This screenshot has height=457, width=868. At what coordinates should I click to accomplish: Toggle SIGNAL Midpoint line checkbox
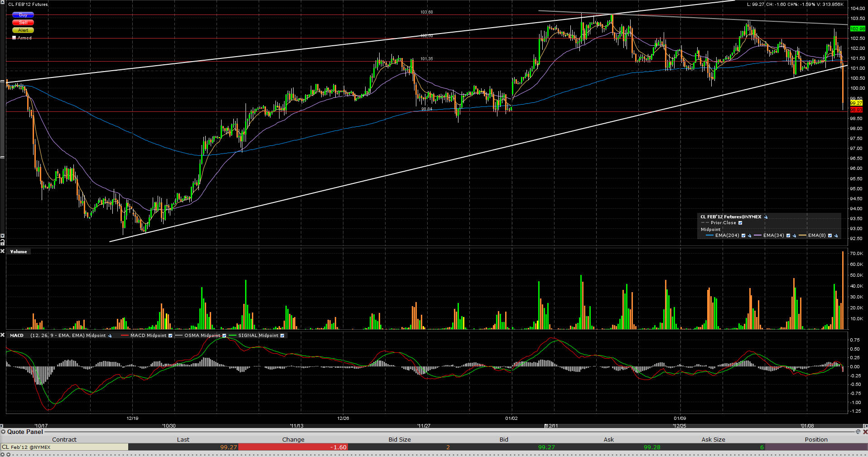pyautogui.click(x=282, y=336)
